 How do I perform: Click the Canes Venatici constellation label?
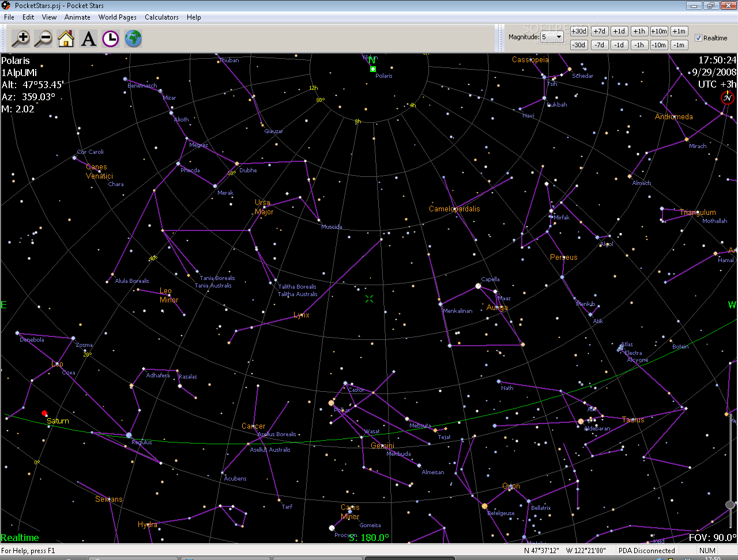pyautogui.click(x=99, y=172)
